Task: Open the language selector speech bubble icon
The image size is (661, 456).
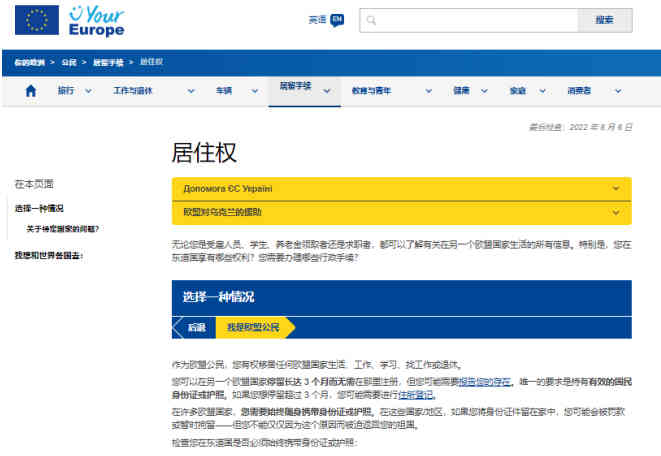Action: coord(337,20)
